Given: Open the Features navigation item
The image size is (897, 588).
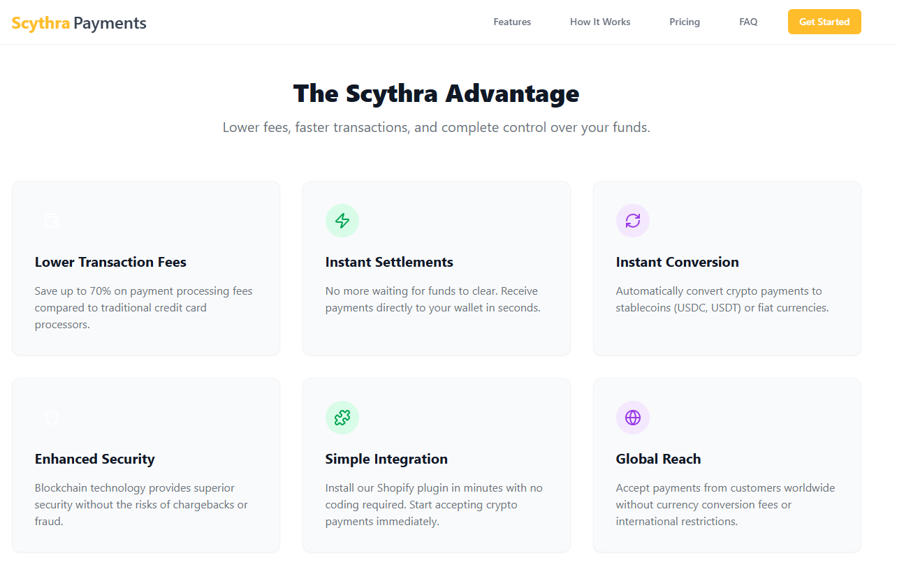Looking at the screenshot, I should pos(512,22).
